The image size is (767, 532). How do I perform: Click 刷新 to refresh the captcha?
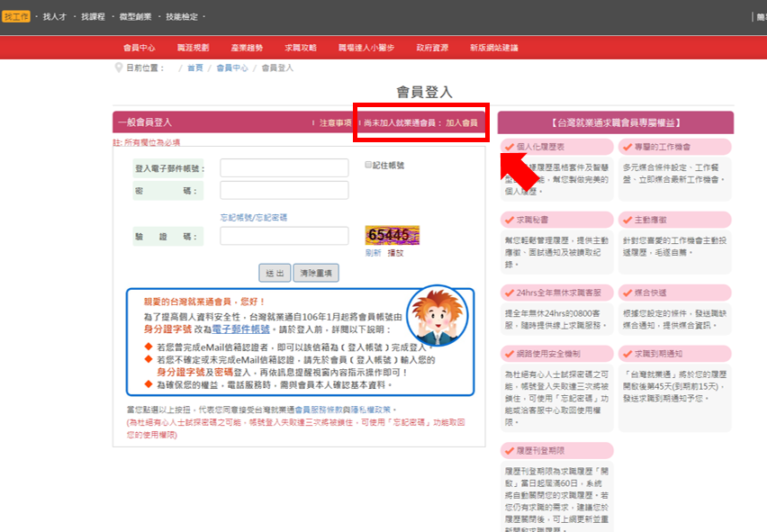click(374, 253)
